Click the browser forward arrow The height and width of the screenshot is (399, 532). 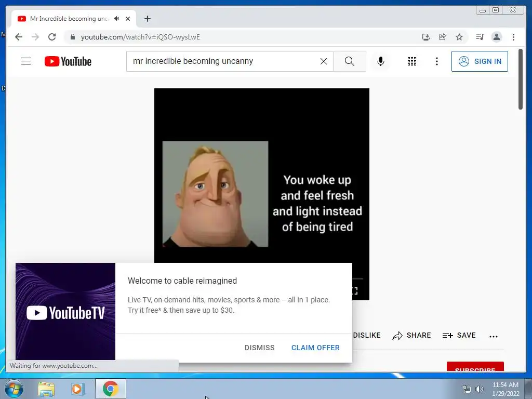[35, 37]
